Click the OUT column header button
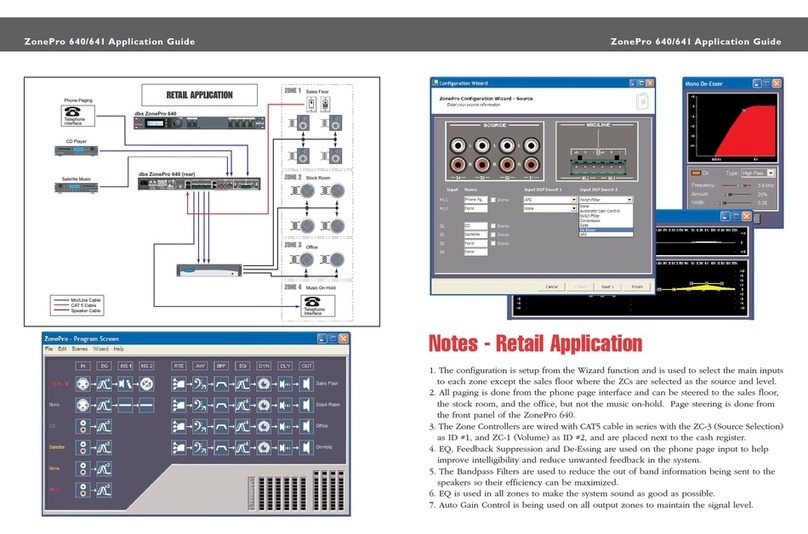 coord(307,365)
